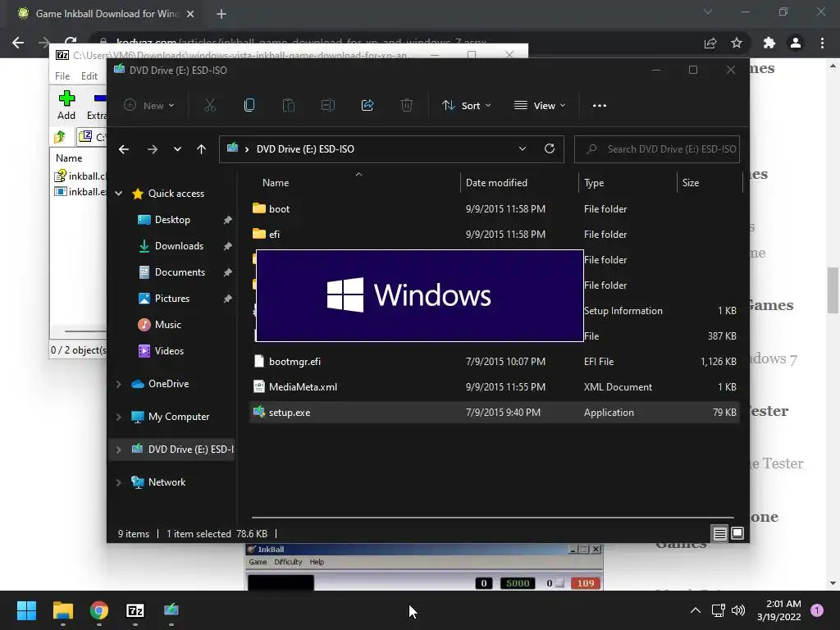Select the setup.exe file row
Image resolution: width=840 pixels, height=630 pixels.
click(494, 413)
